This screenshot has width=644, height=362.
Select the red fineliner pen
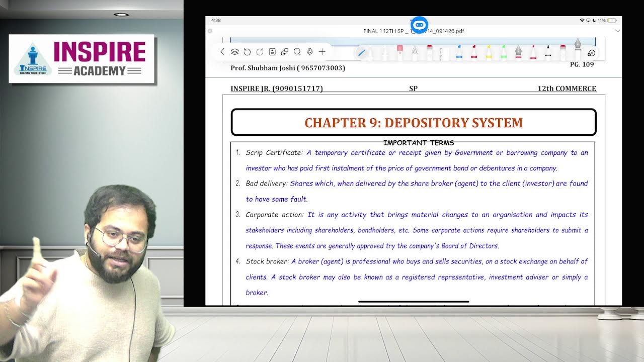533,52
